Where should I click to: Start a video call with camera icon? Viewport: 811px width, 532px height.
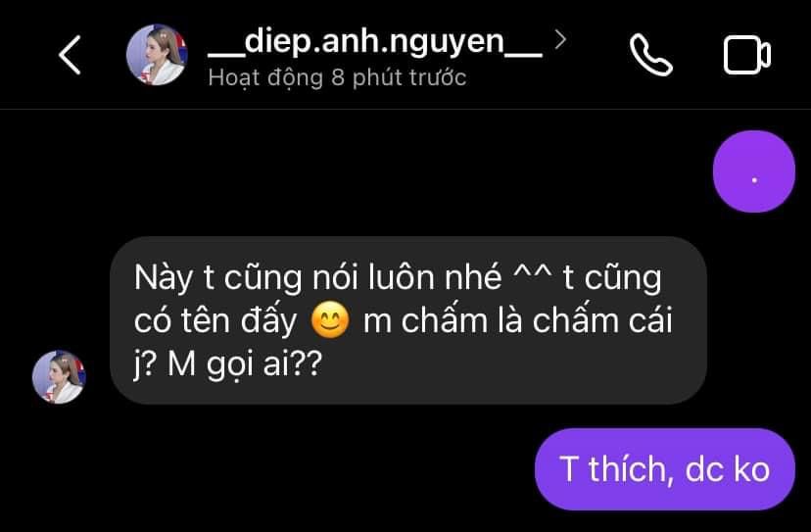click(747, 55)
